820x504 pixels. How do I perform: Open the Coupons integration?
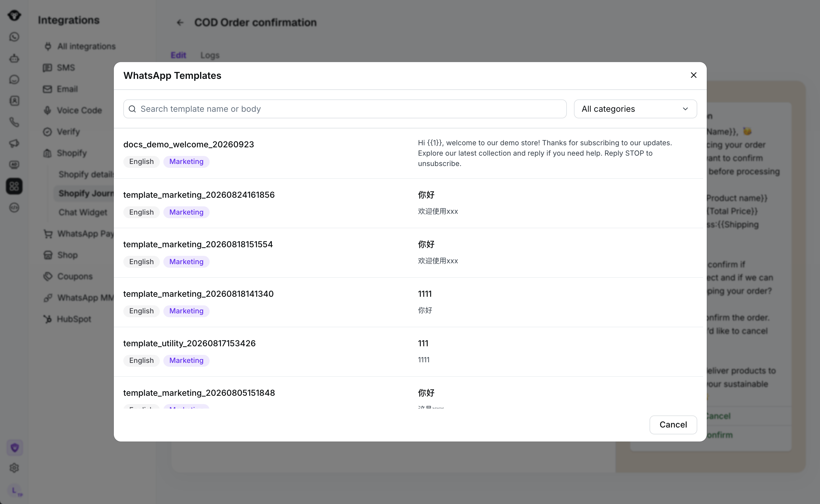coord(68,276)
